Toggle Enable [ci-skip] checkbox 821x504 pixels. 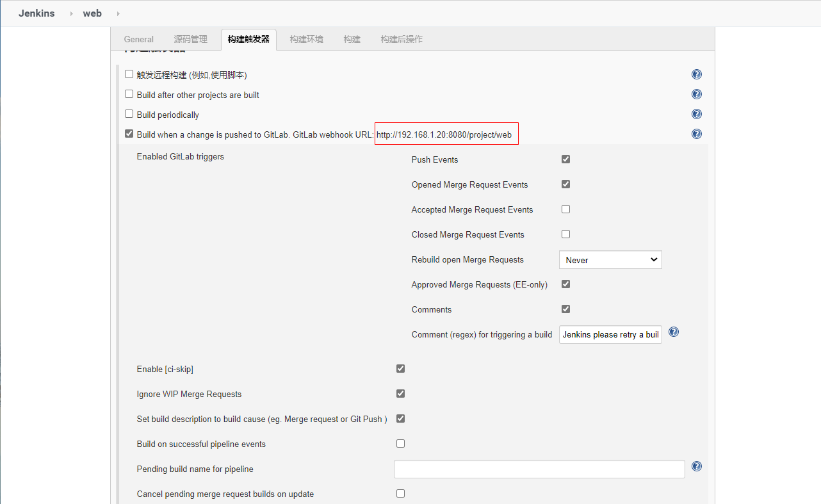click(401, 368)
